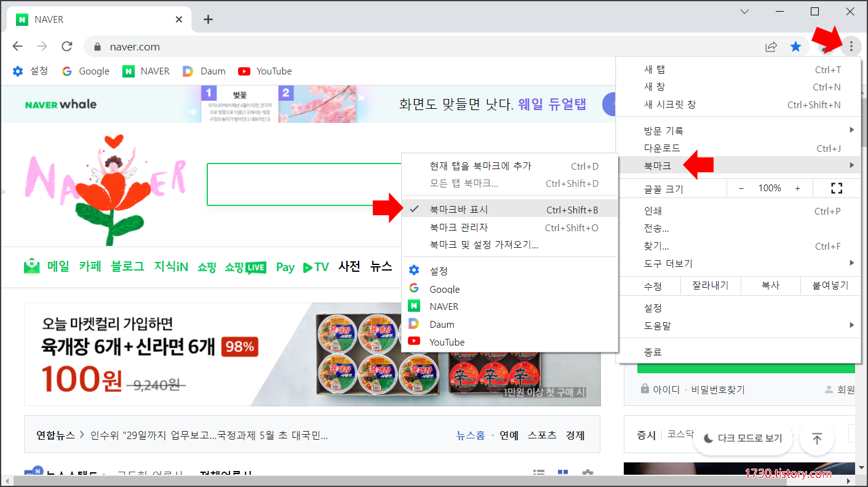The width and height of the screenshot is (868, 487).
Task: Choose 다운로드 from menu
Action: pyautogui.click(x=738, y=148)
